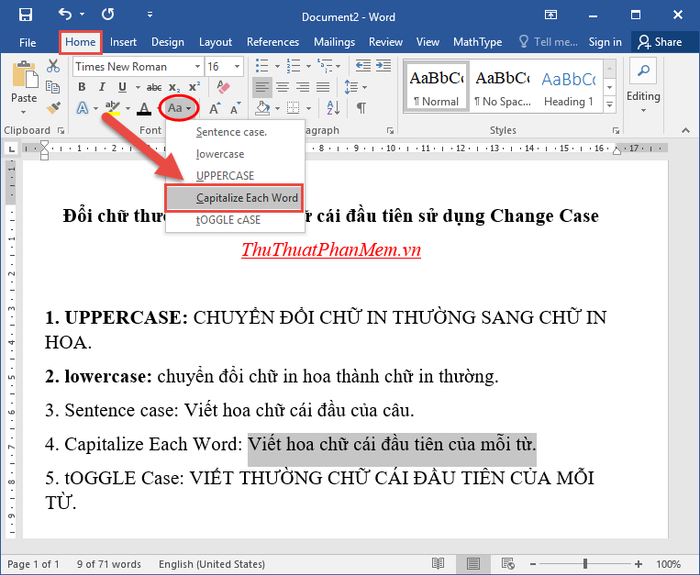Switch to the References tab
This screenshot has width=700, height=575.
point(273,42)
